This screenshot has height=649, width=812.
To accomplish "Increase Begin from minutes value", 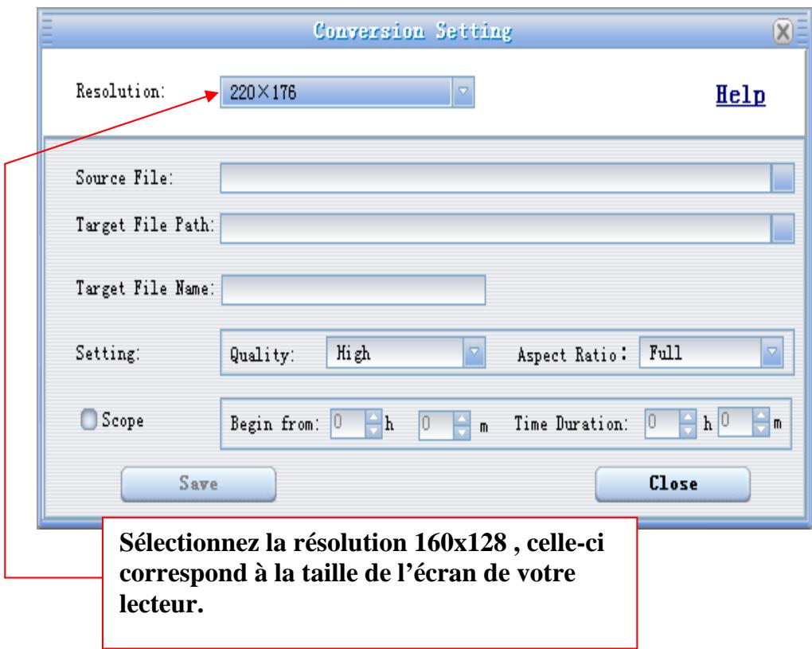I will [x=462, y=417].
